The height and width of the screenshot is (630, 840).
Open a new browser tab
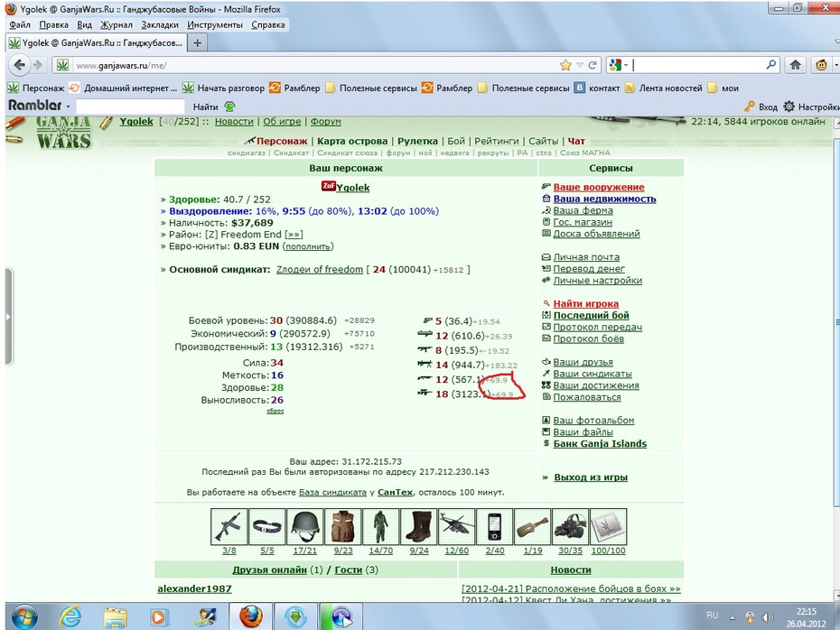coord(197,42)
